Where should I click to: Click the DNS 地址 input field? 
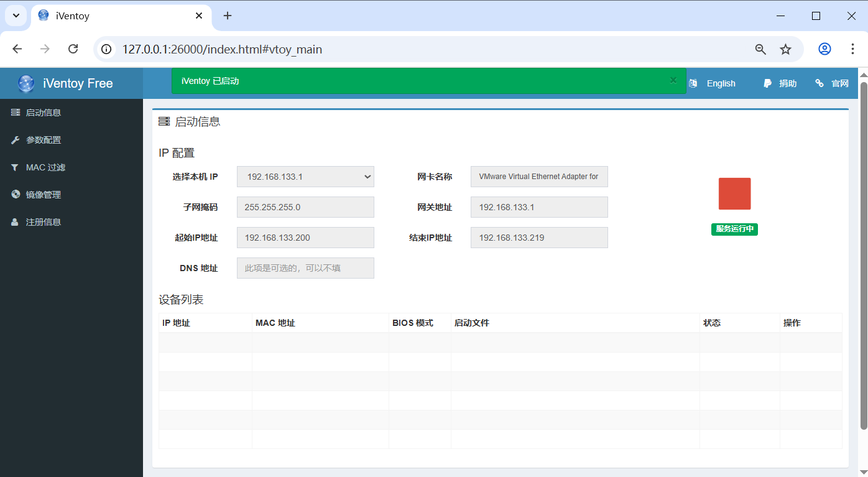click(305, 268)
